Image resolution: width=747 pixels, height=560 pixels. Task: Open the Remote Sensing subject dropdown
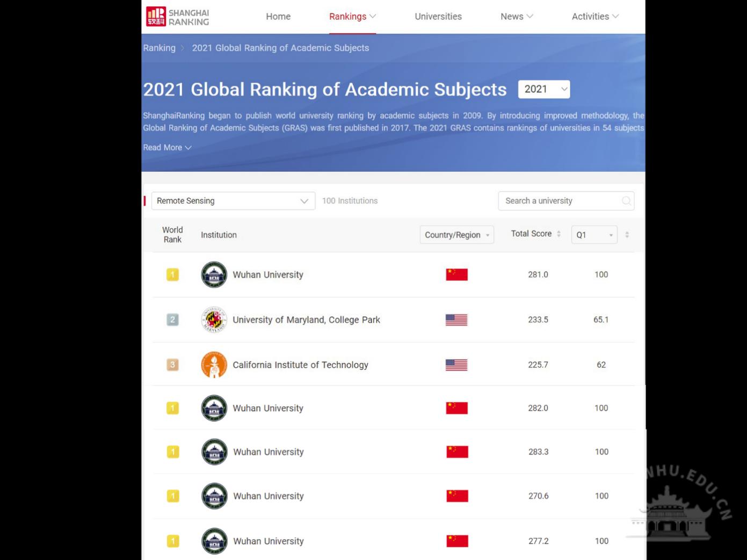[233, 201]
